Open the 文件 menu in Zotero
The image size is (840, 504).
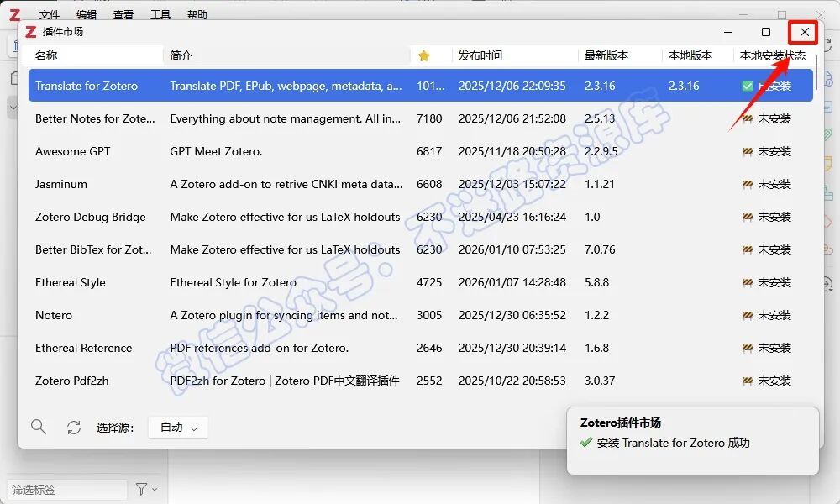coord(50,14)
